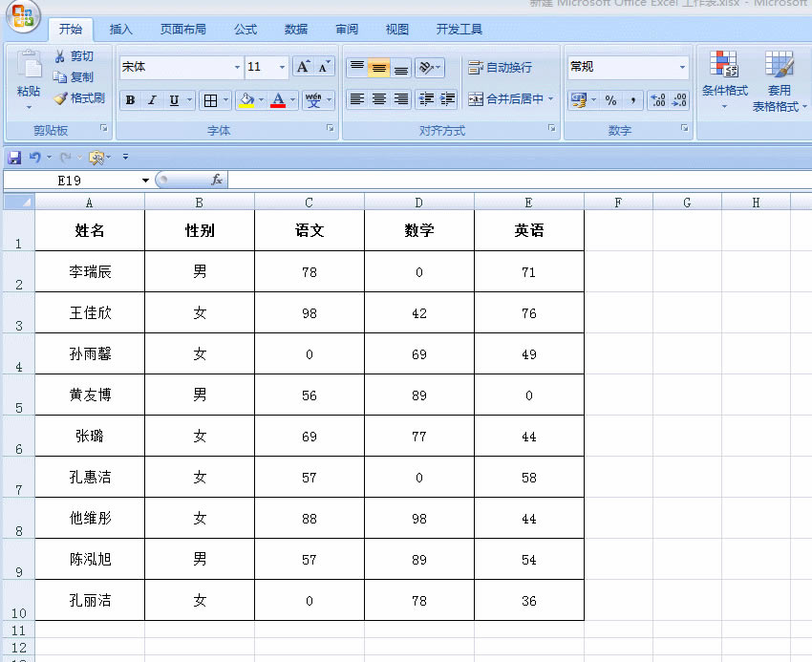Toggle underline formatting
The width and height of the screenshot is (812, 662).
click(x=174, y=100)
